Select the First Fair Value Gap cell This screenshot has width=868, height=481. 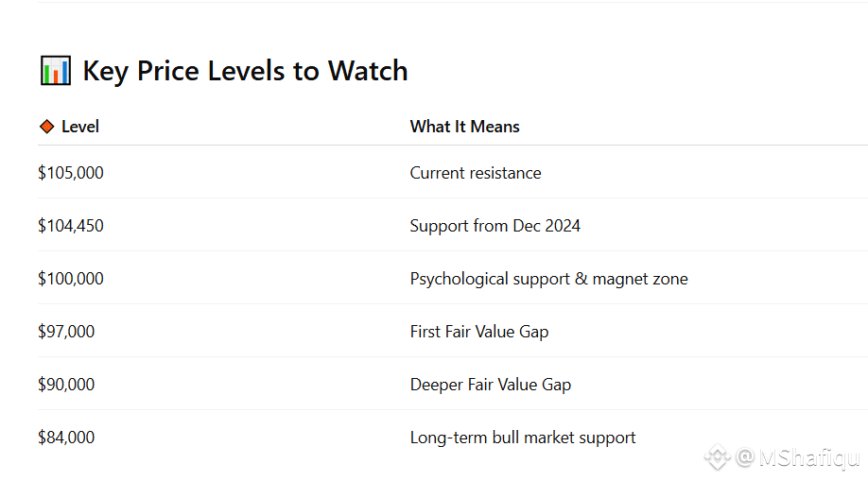(x=479, y=332)
